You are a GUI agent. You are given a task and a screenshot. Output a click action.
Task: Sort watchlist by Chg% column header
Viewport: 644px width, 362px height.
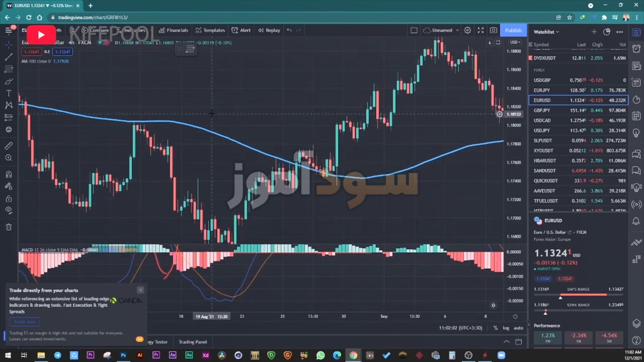point(597,45)
